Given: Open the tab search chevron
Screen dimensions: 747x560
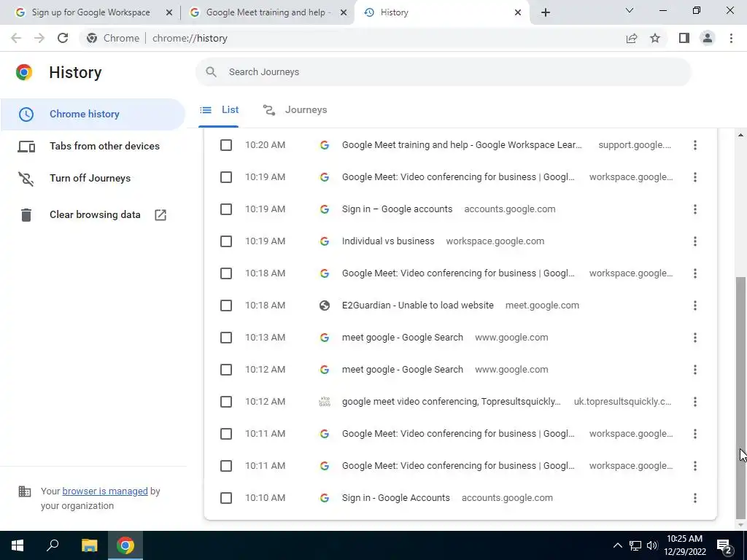Looking at the screenshot, I should 630,10.
